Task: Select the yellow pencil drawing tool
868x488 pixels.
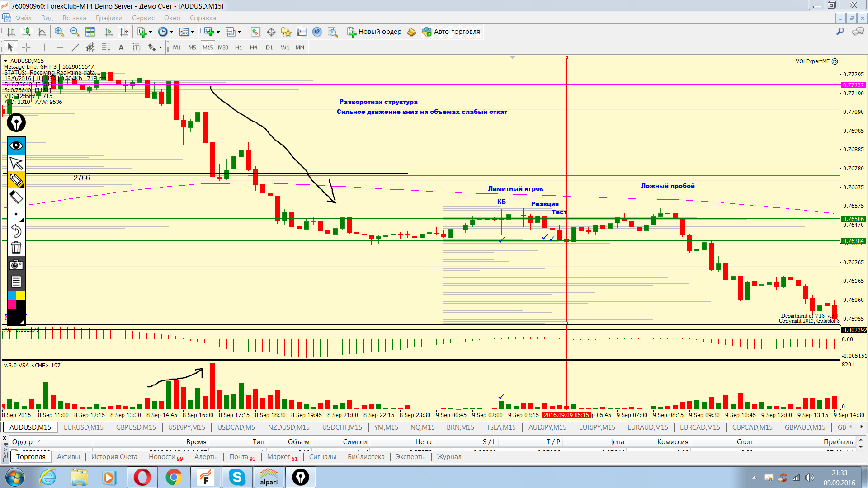Action: tap(16, 180)
